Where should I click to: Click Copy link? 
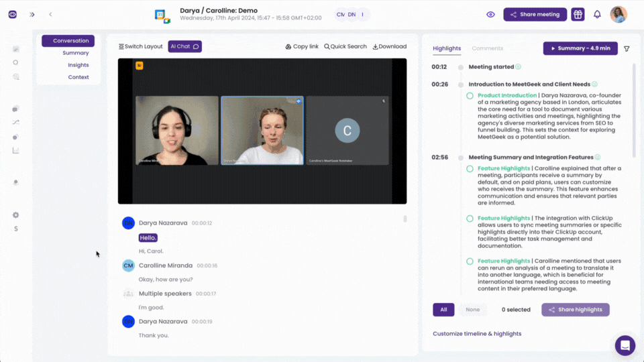pyautogui.click(x=302, y=46)
